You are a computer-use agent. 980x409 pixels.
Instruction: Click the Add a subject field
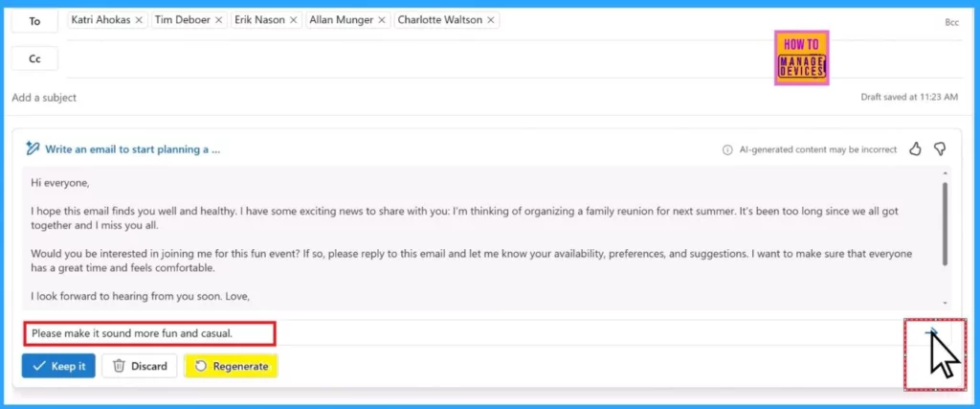[44, 98]
